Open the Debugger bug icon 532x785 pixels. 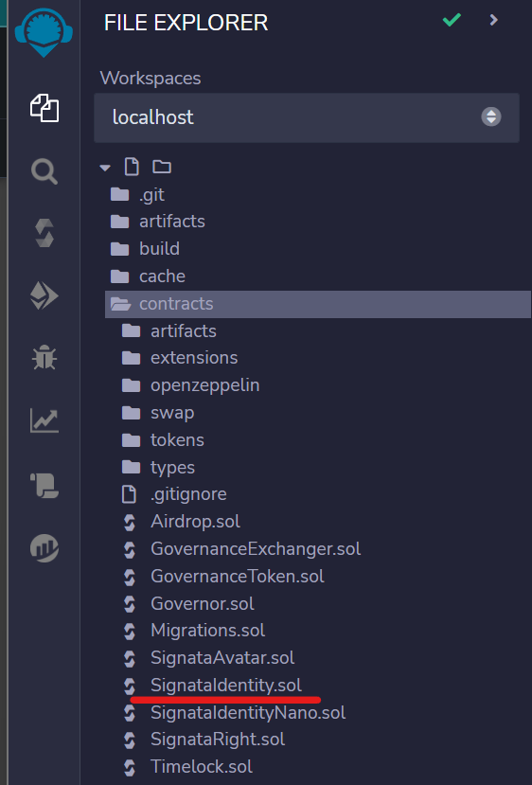(x=44, y=358)
